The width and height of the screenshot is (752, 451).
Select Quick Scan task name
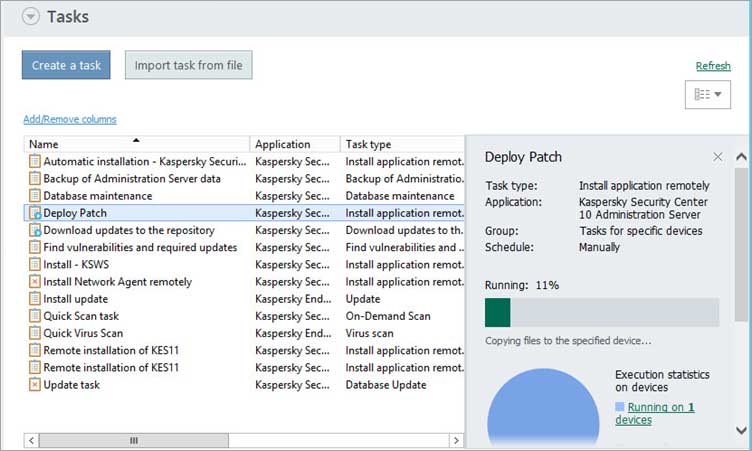click(x=81, y=316)
